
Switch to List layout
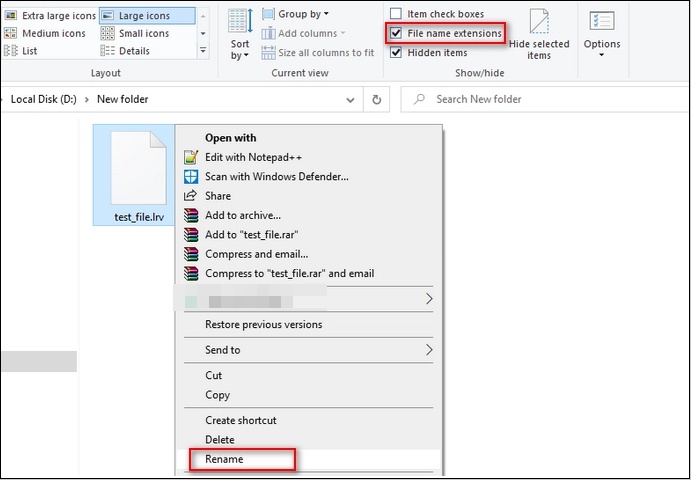pyautogui.click(x=20, y=51)
